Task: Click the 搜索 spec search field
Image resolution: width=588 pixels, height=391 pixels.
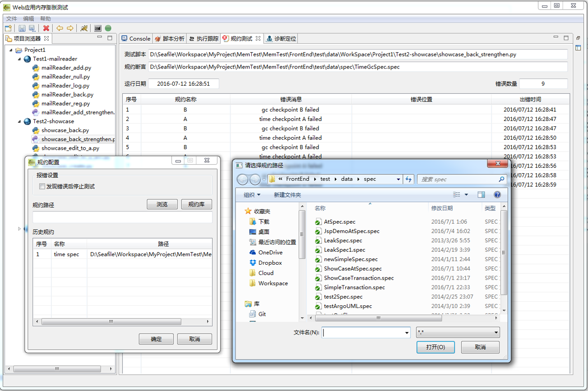Action: [x=458, y=179]
